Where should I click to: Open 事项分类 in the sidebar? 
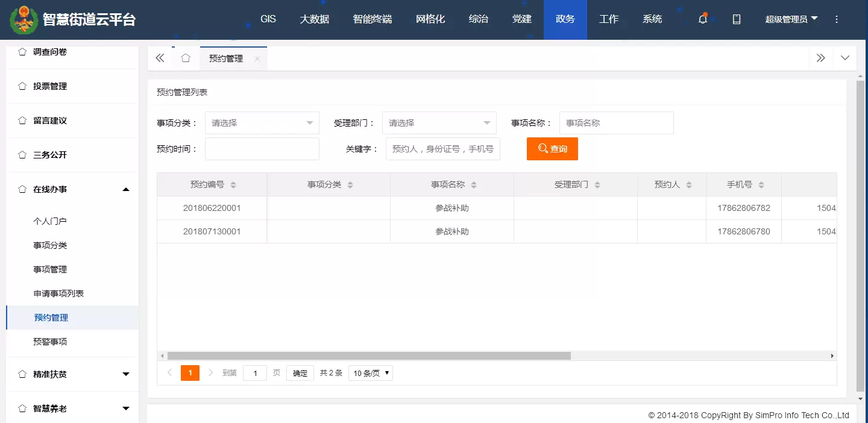coord(50,245)
